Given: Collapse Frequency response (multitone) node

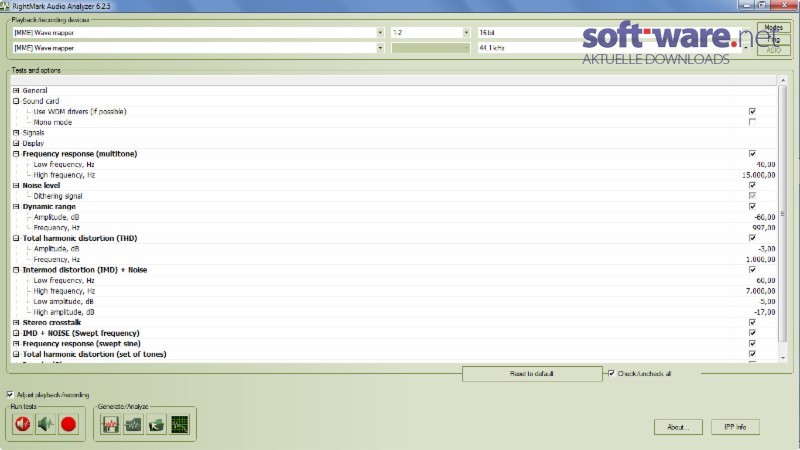Looking at the screenshot, I should click(x=16, y=154).
